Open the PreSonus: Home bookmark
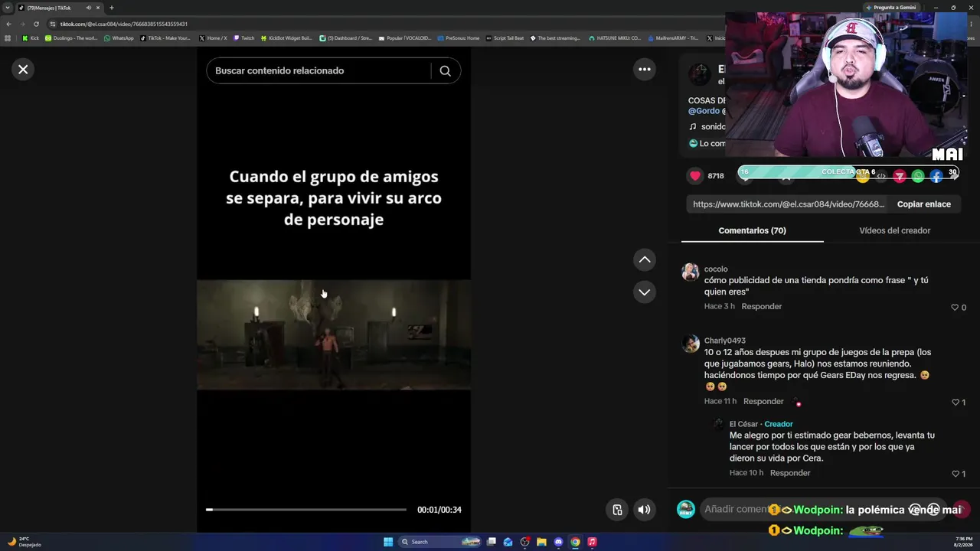 point(458,38)
